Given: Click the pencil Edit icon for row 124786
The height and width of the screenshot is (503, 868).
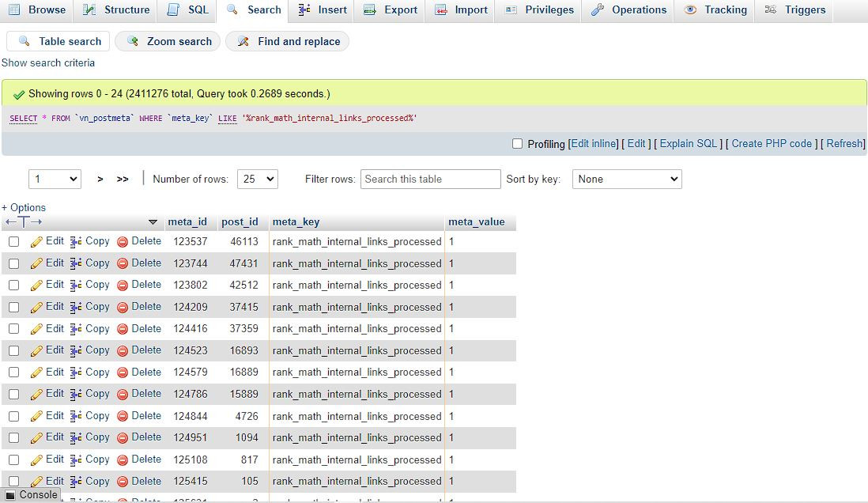Looking at the screenshot, I should 36,395.
